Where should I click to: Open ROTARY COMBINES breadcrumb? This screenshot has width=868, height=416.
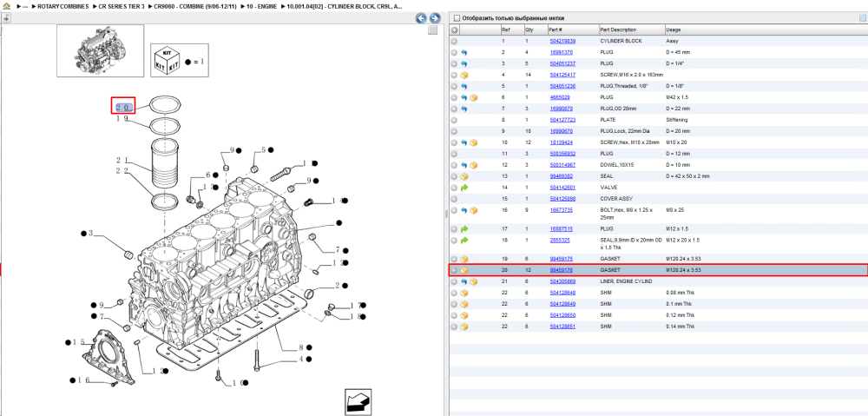click(62, 6)
